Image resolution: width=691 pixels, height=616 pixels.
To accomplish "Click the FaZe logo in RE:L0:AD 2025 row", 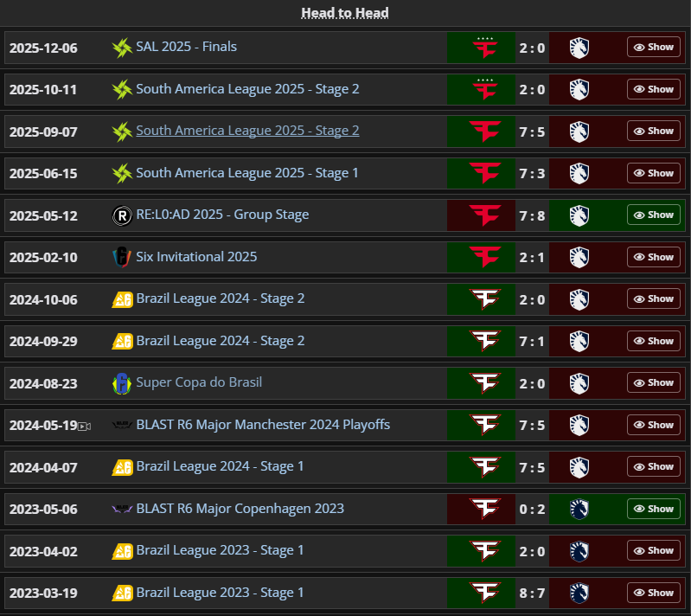I will [485, 215].
